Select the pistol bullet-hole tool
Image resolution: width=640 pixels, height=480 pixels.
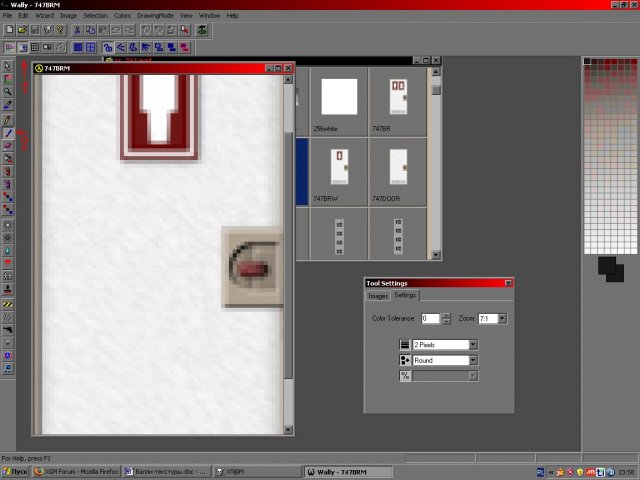pyautogui.click(x=8, y=330)
